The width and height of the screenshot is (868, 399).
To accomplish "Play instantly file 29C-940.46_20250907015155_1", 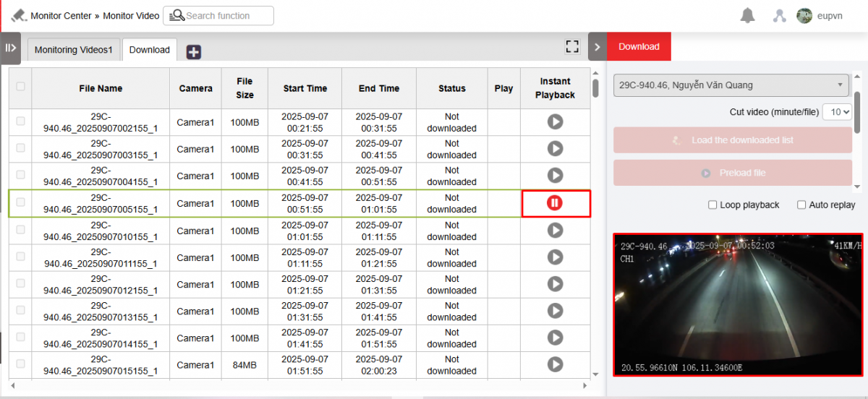I will click(555, 364).
